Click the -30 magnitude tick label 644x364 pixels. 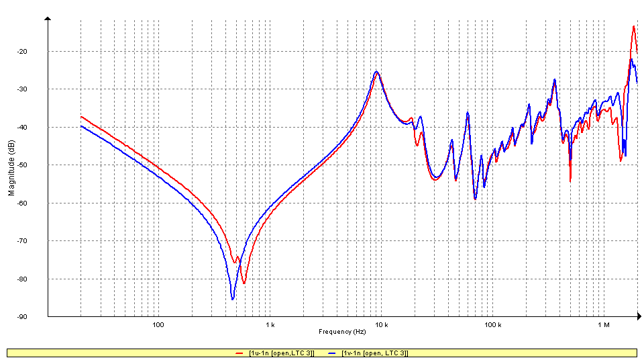click(22, 89)
